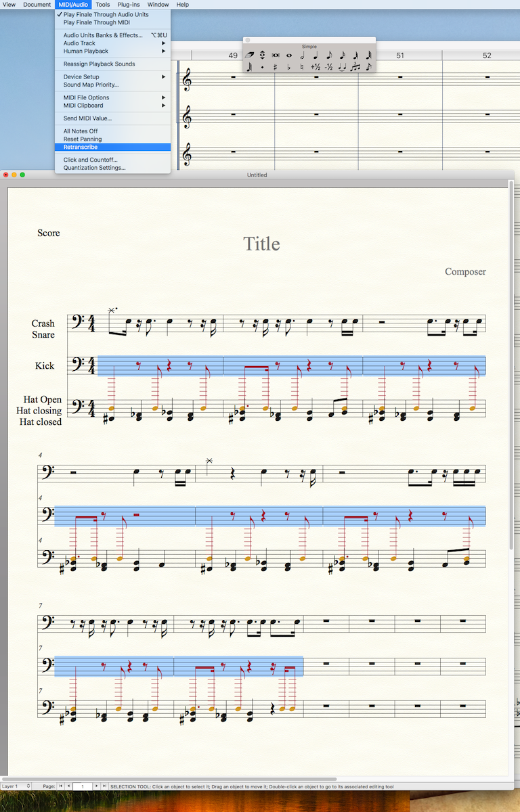Select the tuplet tool in palette
This screenshot has width=520, height=812.
[x=355, y=67]
